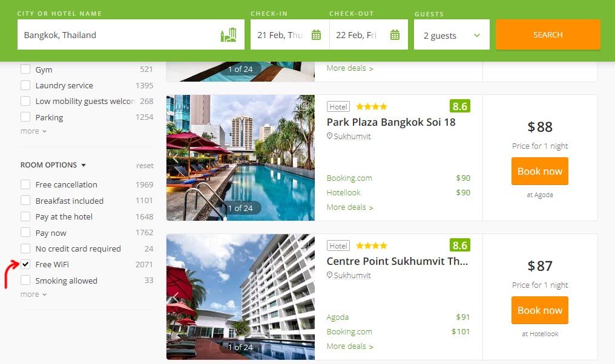Open the Centre Point Sukhumvit pool photo

pos(240,297)
